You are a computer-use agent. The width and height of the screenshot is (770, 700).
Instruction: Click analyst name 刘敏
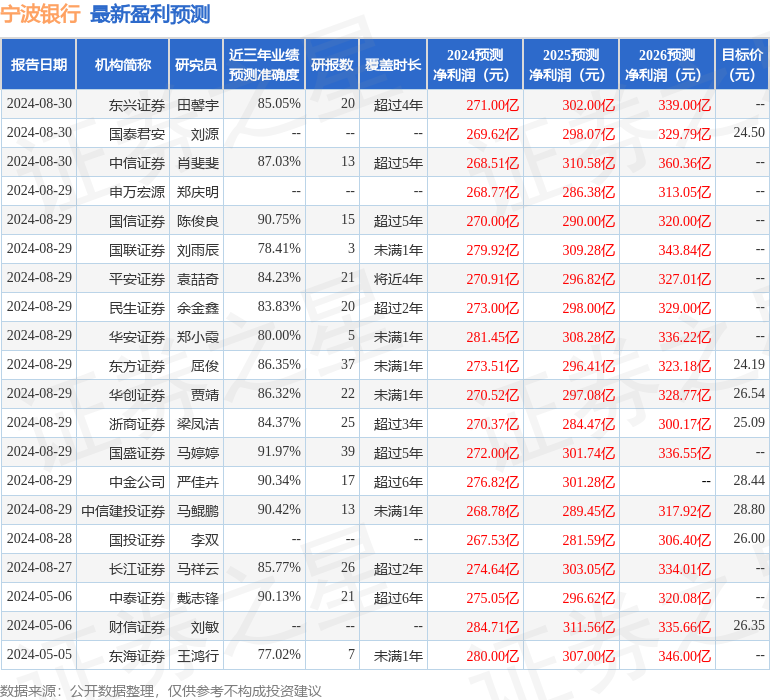click(x=205, y=626)
